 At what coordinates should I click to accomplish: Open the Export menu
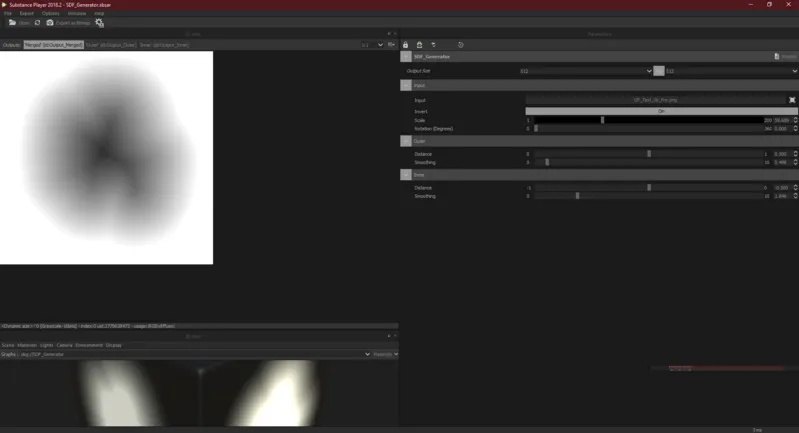tap(27, 13)
